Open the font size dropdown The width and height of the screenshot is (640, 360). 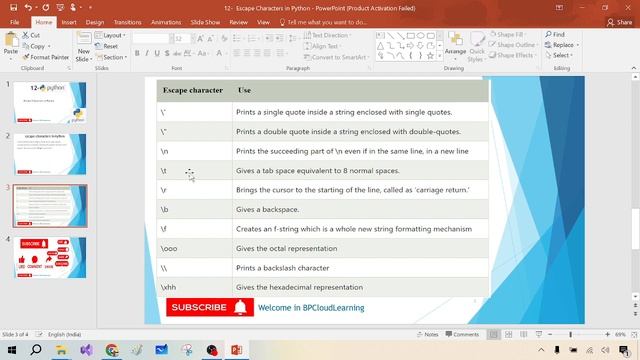(193, 39)
